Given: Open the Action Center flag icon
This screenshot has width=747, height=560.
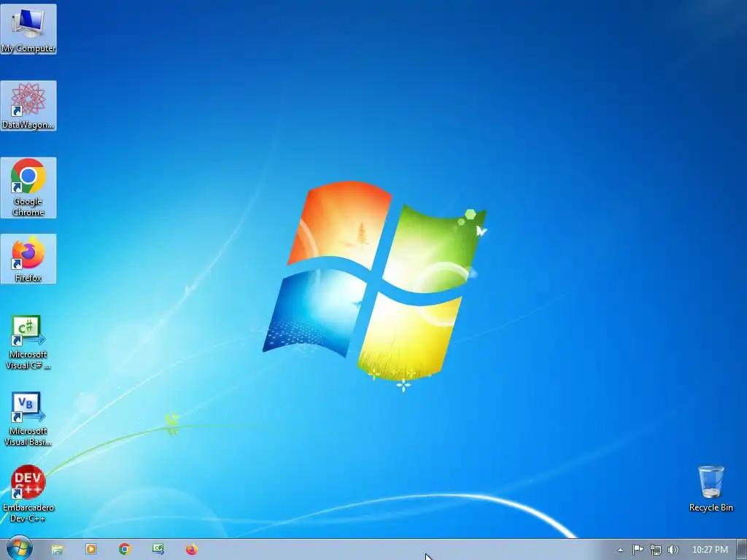Looking at the screenshot, I should pos(638,550).
